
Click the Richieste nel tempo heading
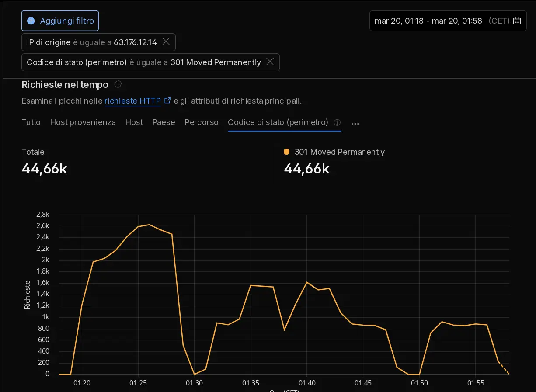click(65, 84)
